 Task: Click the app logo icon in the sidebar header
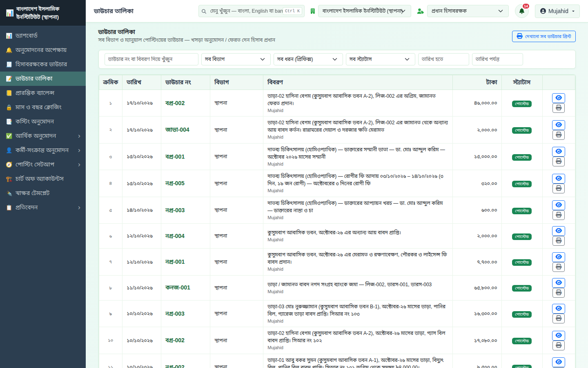click(x=10, y=13)
